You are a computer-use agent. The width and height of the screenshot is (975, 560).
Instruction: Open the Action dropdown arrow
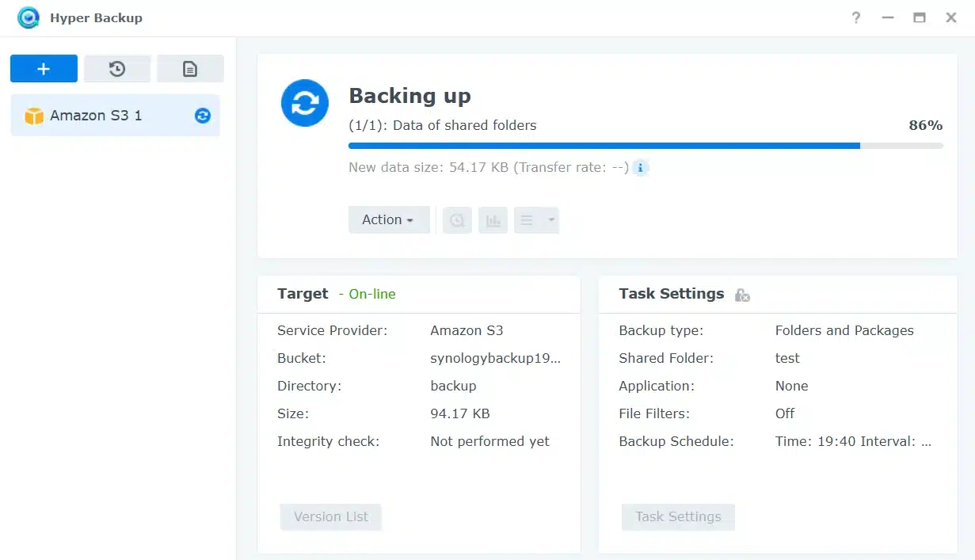point(409,219)
